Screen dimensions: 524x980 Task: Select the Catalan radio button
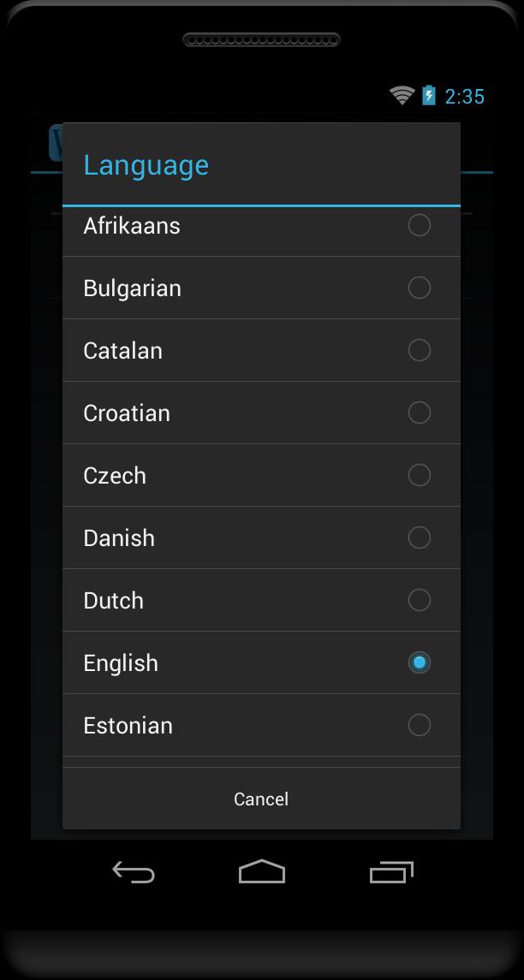click(420, 350)
